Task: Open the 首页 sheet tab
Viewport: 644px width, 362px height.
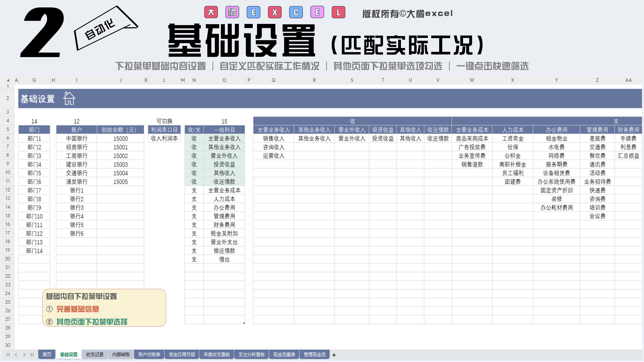Action: click(47, 354)
